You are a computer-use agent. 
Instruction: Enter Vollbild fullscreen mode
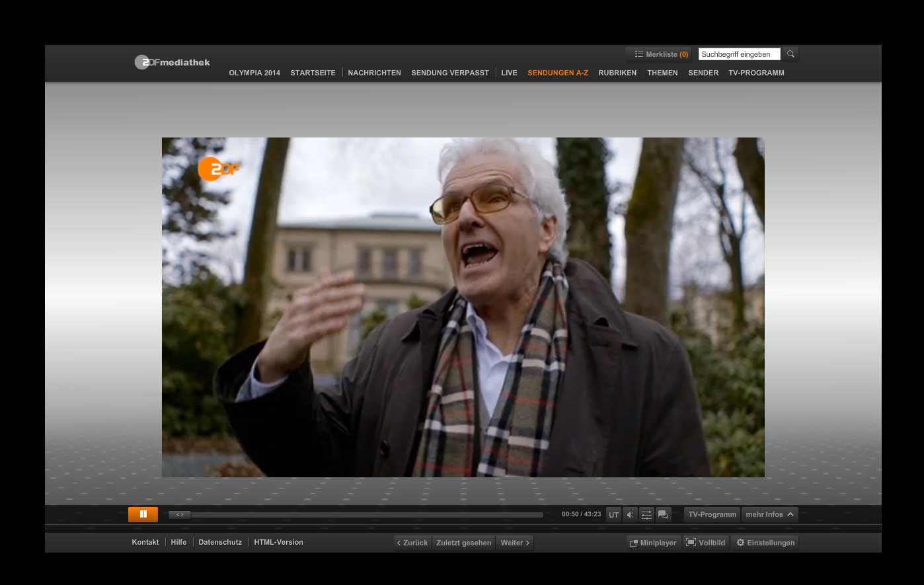tap(705, 543)
